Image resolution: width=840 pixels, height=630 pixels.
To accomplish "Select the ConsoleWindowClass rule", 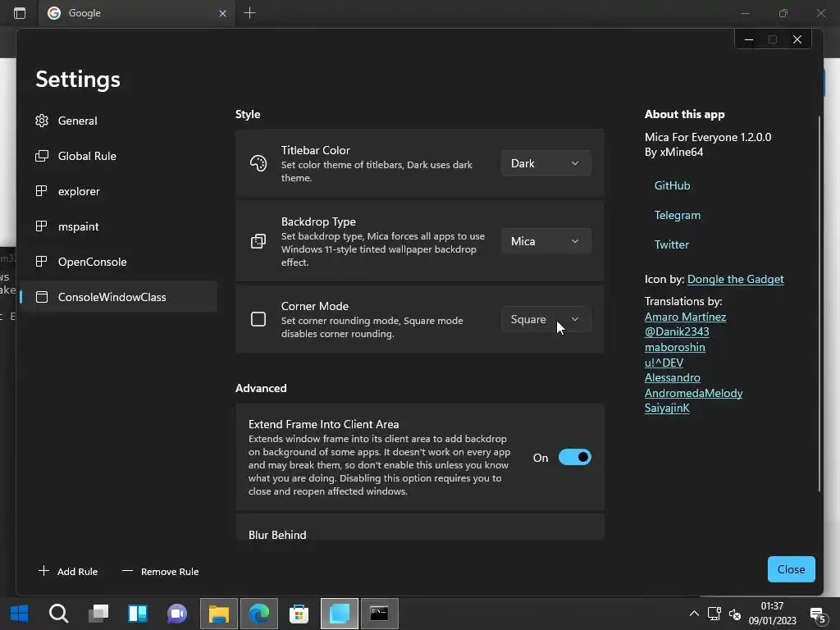I will point(119,297).
